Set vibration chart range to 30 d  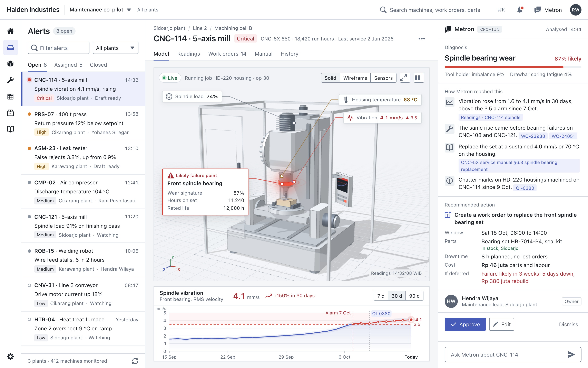[396, 296]
